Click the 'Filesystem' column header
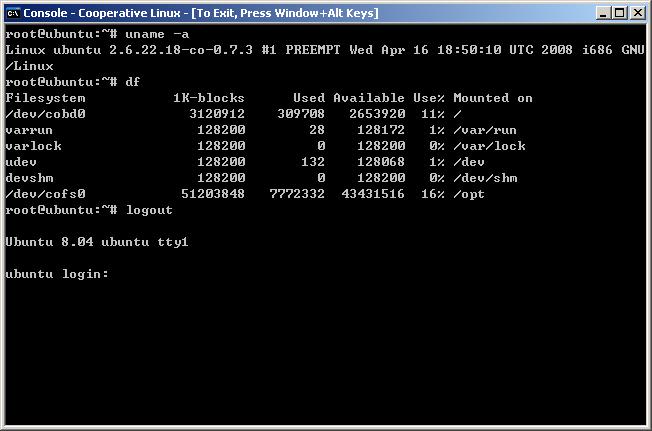Image resolution: width=652 pixels, height=431 pixels. click(x=45, y=99)
